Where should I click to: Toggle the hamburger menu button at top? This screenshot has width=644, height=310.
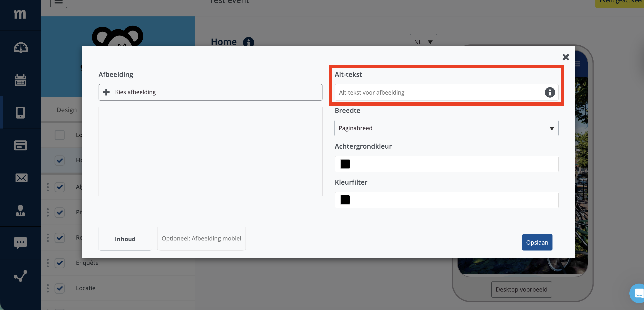coord(58,3)
